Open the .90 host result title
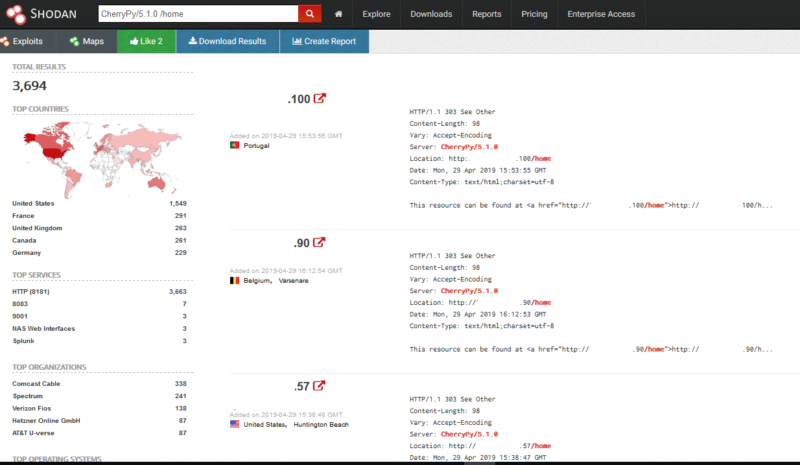The image size is (800, 465). coord(302,243)
